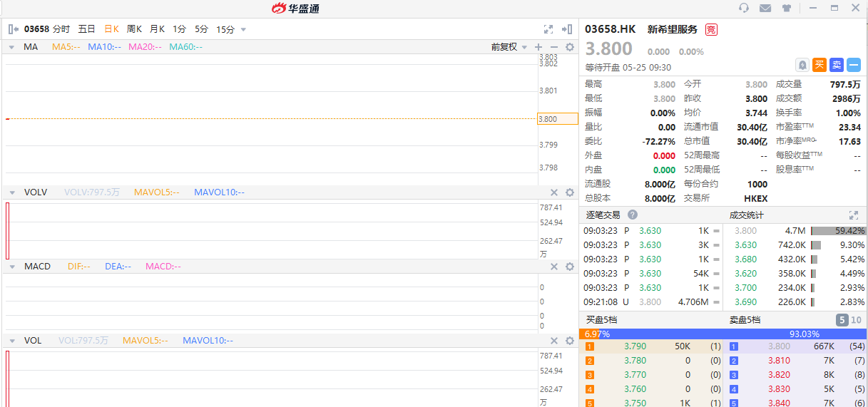The image size is (868, 407).
Task: Expand the K-line chart to fullscreen
Action: pos(548,29)
